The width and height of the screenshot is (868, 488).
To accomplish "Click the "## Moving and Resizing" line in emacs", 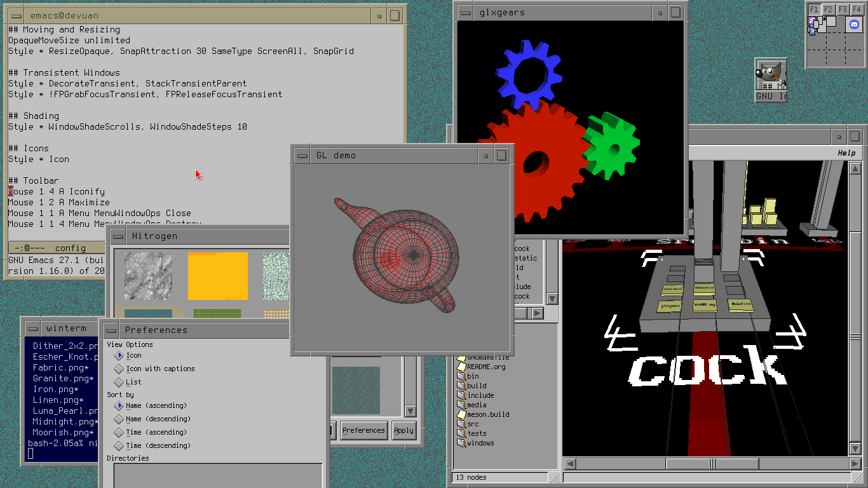I will [64, 29].
